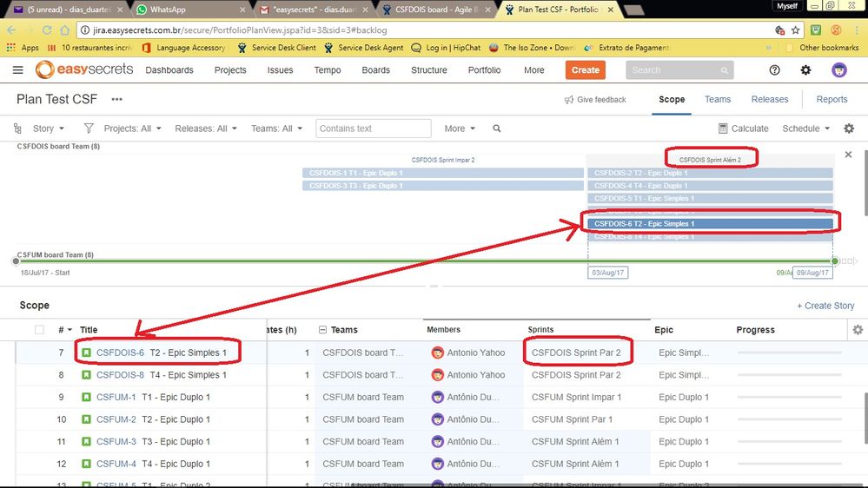Image resolution: width=868 pixels, height=488 pixels.
Task: Switch to CSFDOIS board browser tab
Action: pyautogui.click(x=435, y=10)
